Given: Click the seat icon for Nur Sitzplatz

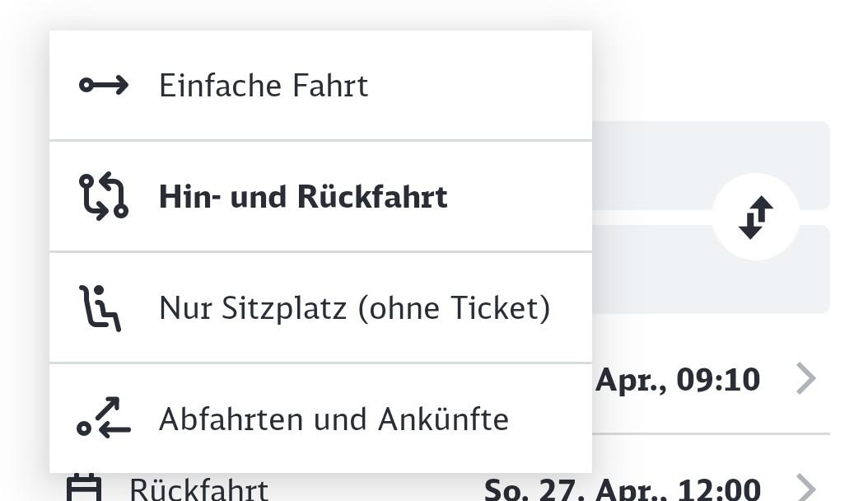Looking at the screenshot, I should (x=100, y=307).
